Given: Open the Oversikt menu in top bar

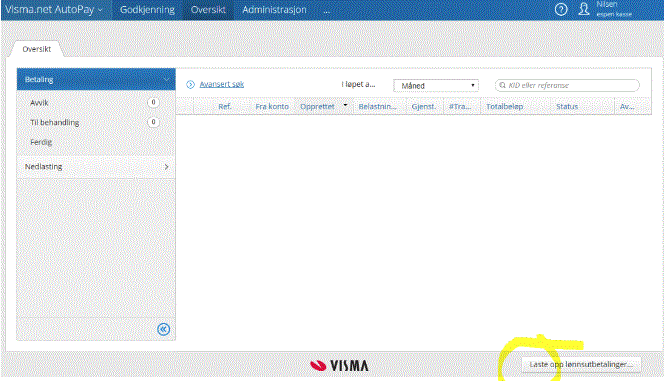Looking at the screenshot, I should pos(208,10).
